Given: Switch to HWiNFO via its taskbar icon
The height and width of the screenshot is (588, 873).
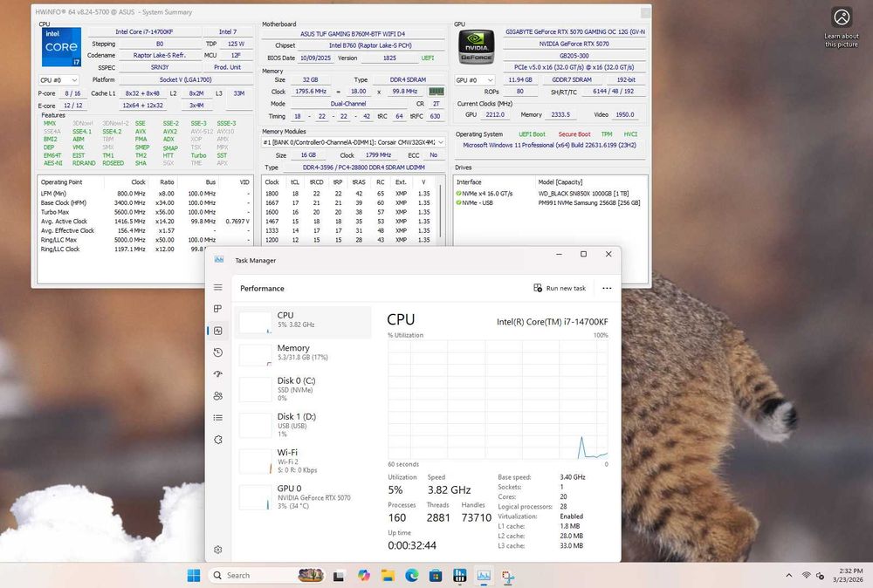Looking at the screenshot, I should pyautogui.click(x=459, y=575).
